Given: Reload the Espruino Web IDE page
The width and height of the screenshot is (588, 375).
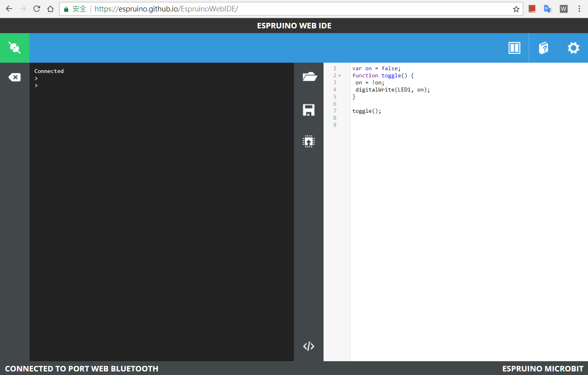Looking at the screenshot, I should pyautogui.click(x=36, y=9).
